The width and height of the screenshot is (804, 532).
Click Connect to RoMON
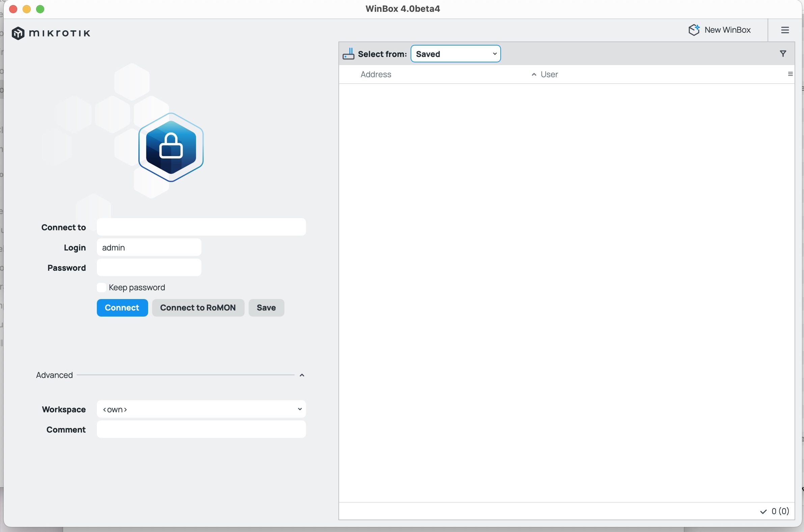[x=198, y=307]
